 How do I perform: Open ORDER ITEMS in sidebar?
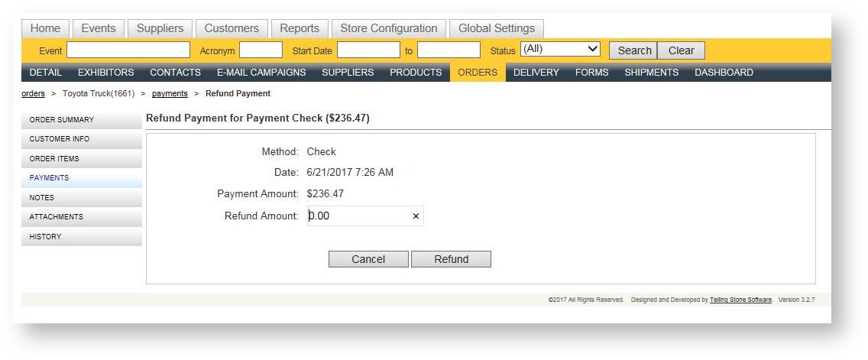[81, 158]
